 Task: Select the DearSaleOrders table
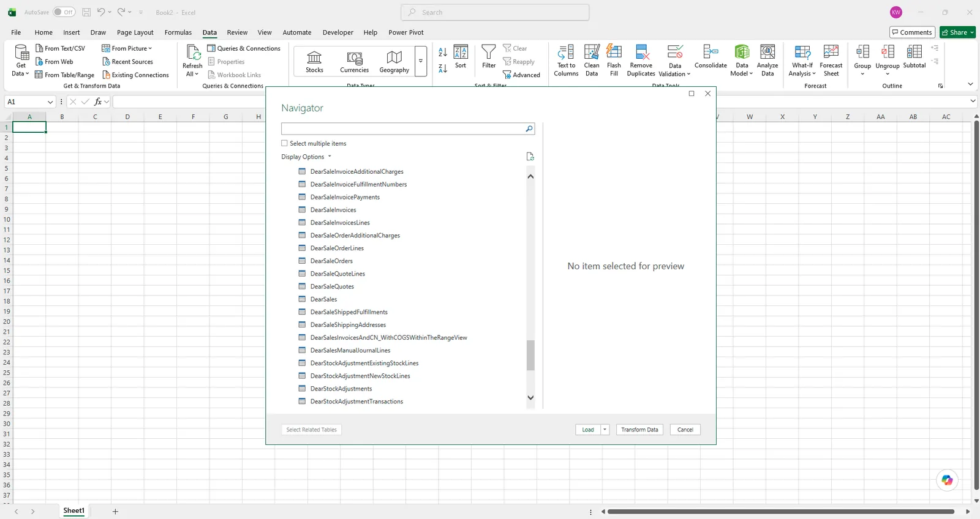[331, 261]
